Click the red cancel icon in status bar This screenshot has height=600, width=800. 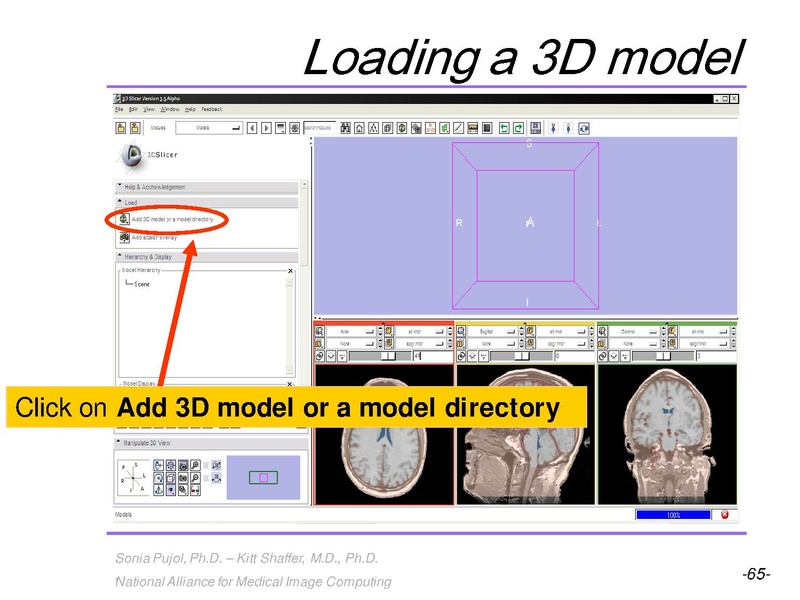[724, 514]
